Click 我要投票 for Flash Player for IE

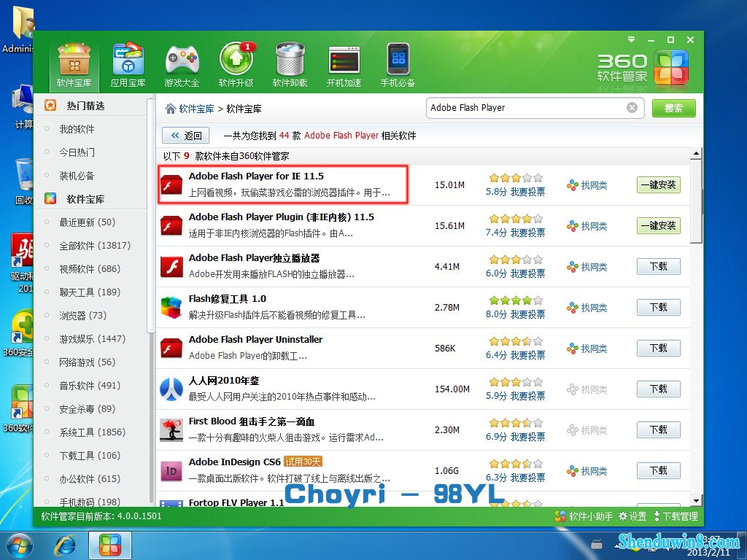pyautogui.click(x=528, y=192)
